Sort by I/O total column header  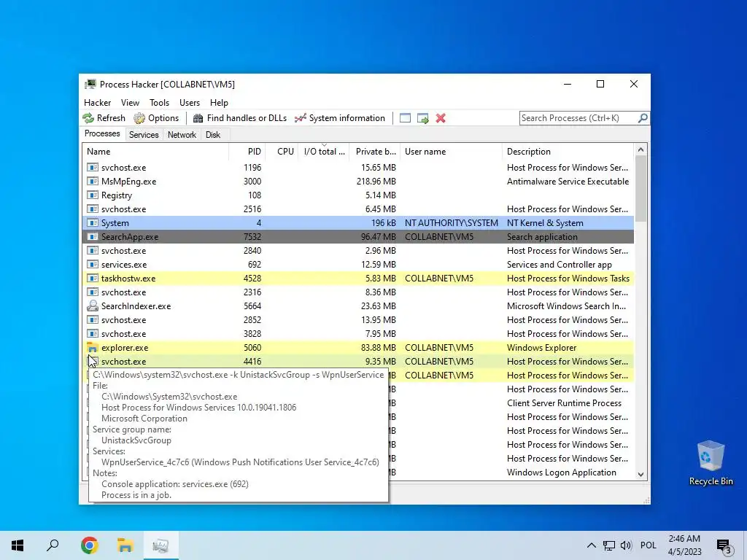click(x=324, y=152)
